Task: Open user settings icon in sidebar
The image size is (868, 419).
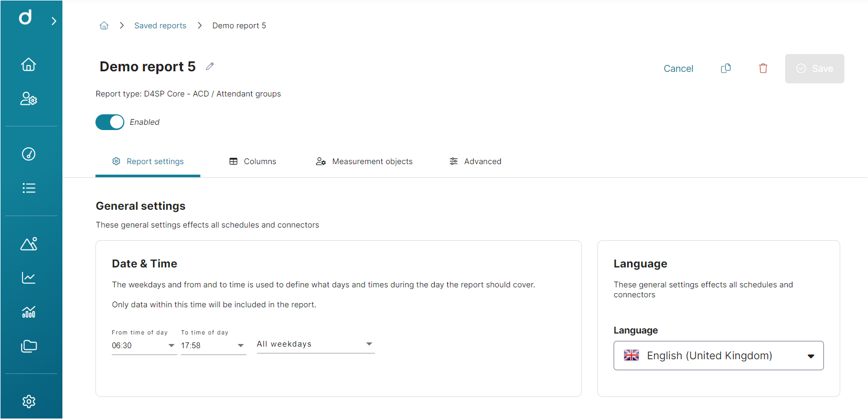Action: [28, 99]
